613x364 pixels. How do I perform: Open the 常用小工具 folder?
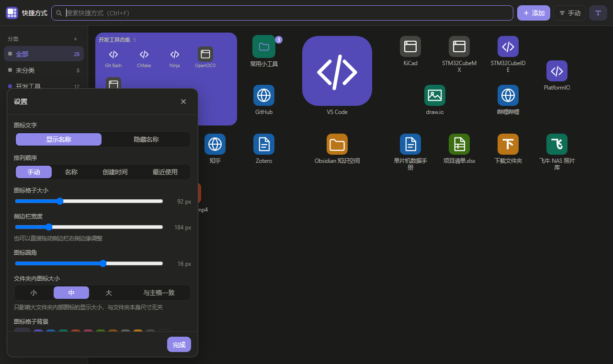[x=264, y=51]
